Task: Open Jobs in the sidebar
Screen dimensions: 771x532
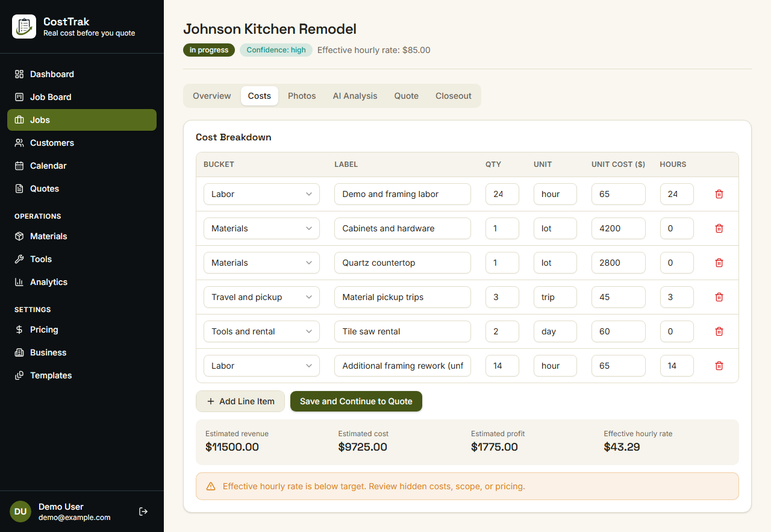Action: pyautogui.click(x=82, y=120)
